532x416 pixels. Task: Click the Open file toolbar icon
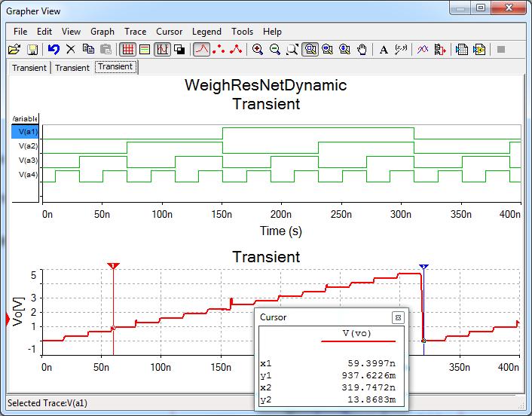(14, 50)
